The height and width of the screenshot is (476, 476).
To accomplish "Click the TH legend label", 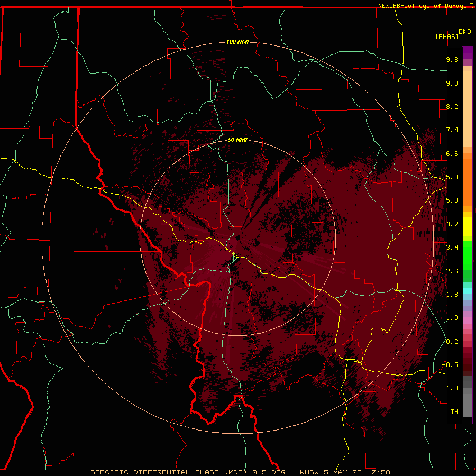I will [x=454, y=412].
